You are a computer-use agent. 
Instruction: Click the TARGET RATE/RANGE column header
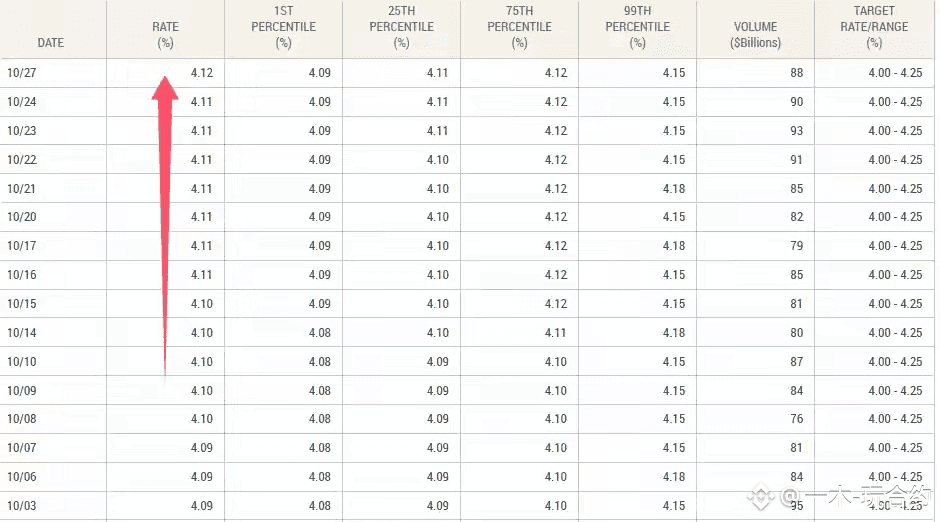tap(874, 27)
